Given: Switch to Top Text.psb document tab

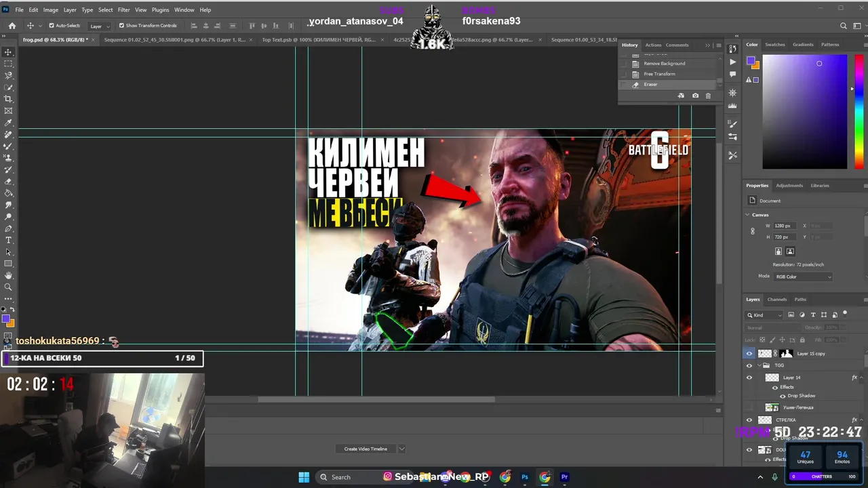Looking at the screenshot, I should click(319, 40).
